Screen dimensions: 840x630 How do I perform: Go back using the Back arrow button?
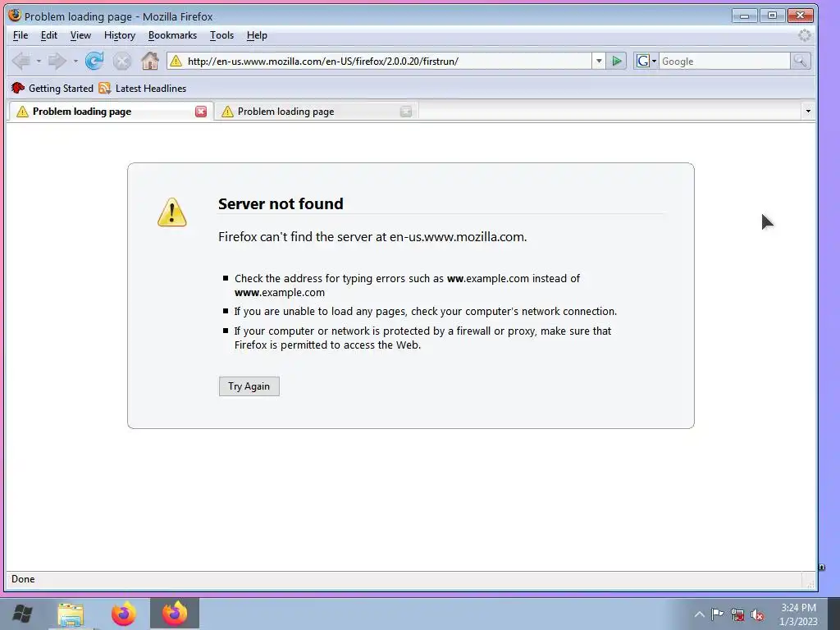tap(21, 61)
